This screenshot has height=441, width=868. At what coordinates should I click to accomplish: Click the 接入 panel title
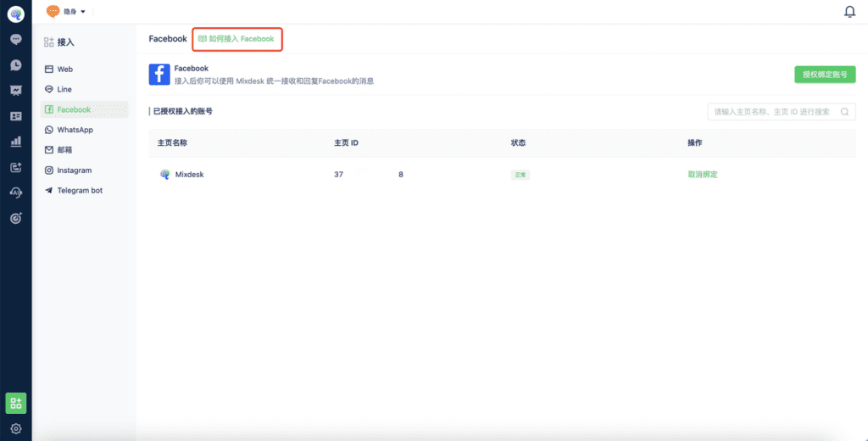pos(66,42)
